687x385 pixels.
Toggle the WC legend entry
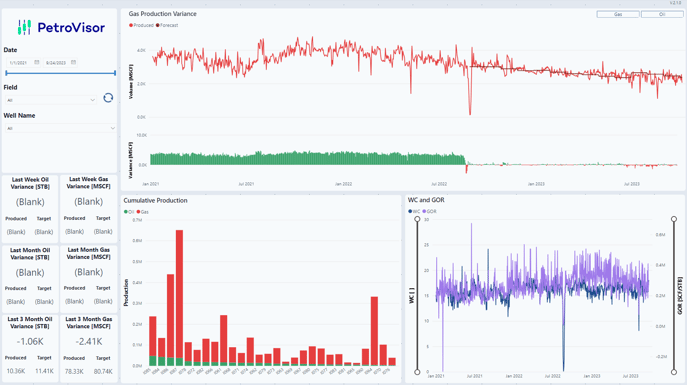coord(414,212)
